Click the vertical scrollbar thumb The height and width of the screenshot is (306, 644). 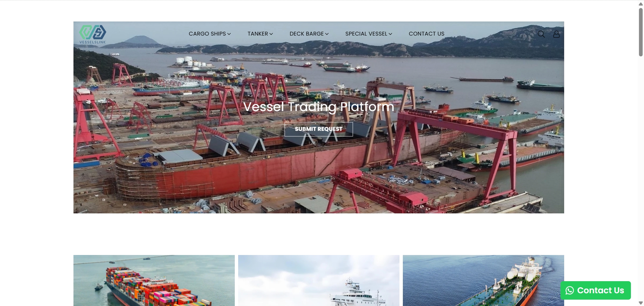pos(641,32)
